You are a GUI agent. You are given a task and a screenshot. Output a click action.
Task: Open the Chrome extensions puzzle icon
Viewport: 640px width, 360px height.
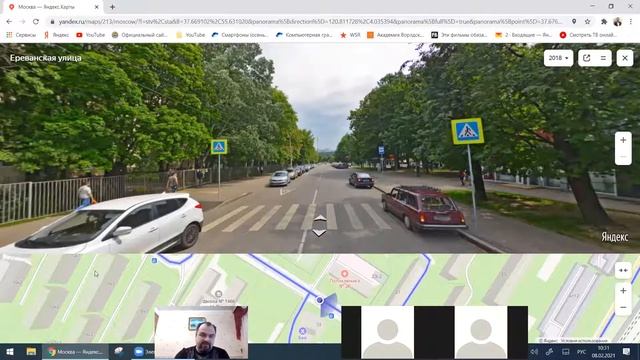tap(604, 22)
